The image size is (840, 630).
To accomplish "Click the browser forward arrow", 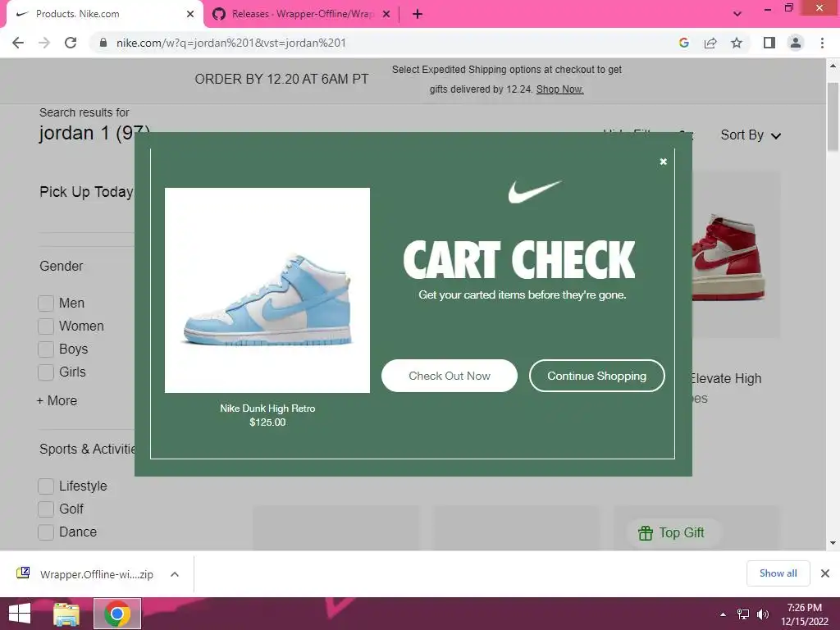I will 44,43.
